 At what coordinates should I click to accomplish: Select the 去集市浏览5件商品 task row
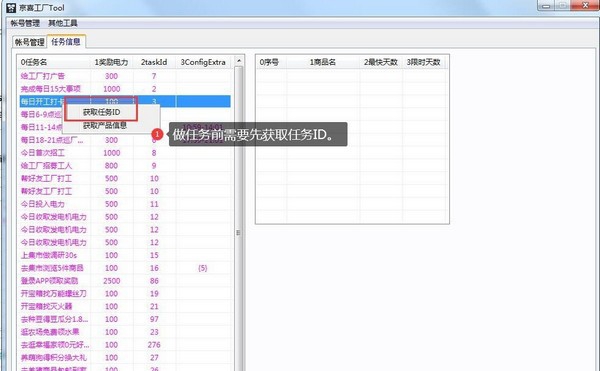(124, 268)
